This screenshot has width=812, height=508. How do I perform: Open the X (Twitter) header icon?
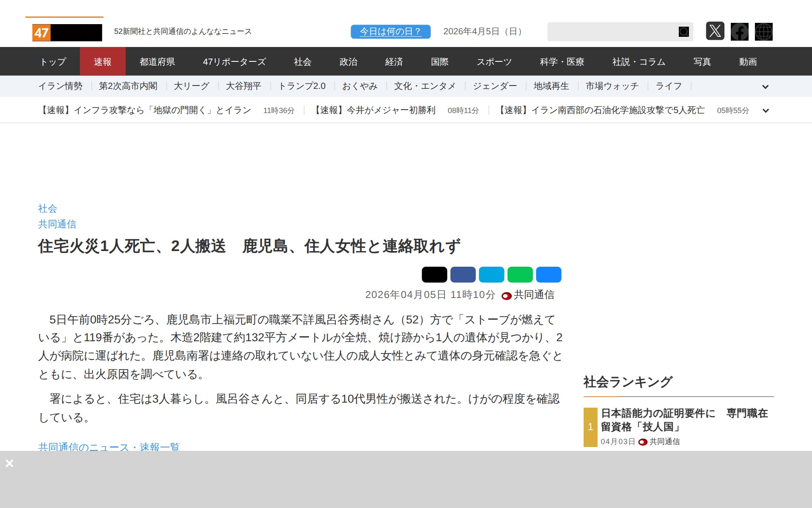pyautogui.click(x=715, y=31)
